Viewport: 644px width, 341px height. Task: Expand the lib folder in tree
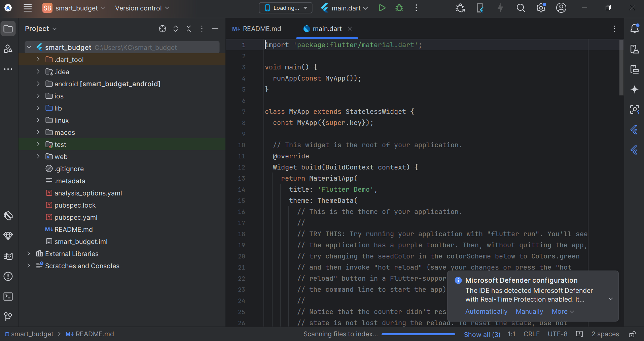pos(38,108)
